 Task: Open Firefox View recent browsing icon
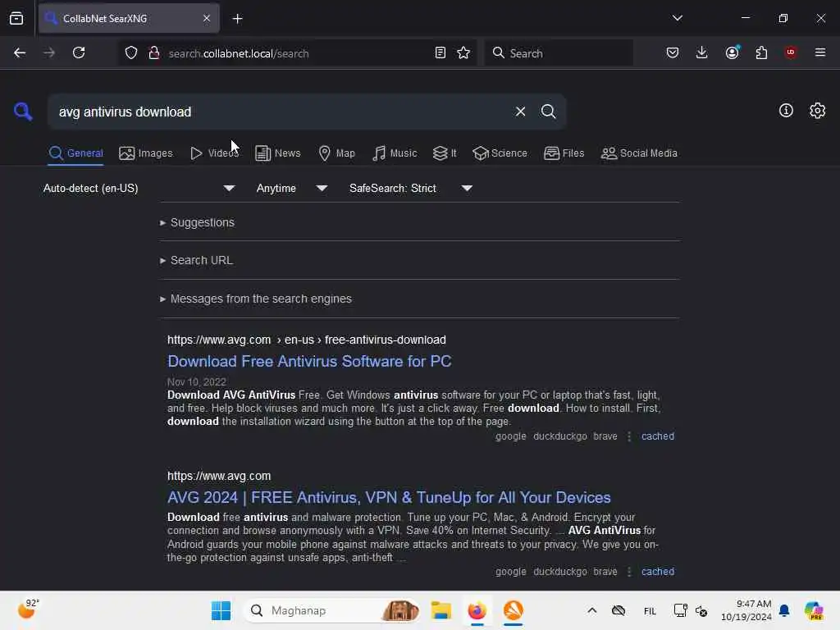[x=16, y=19]
